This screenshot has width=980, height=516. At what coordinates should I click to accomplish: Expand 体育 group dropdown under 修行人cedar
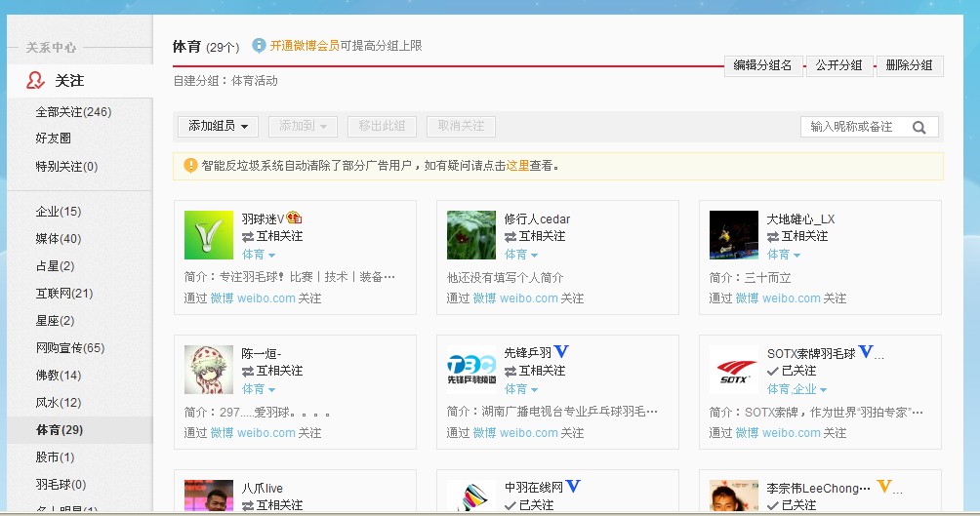(x=521, y=255)
